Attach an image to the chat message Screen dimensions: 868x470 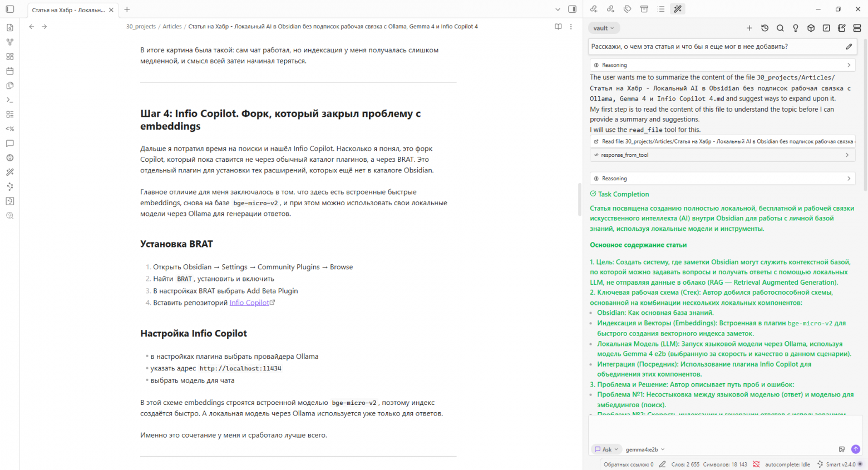(842, 449)
